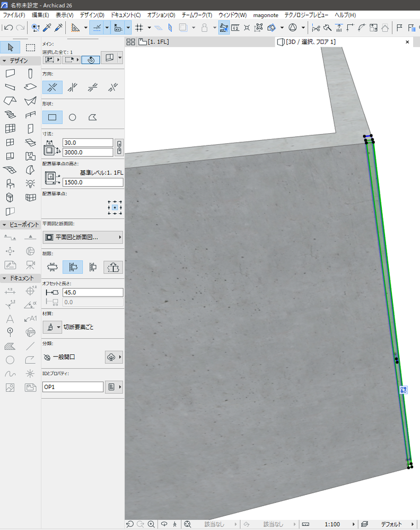Collapse the デザイン toolbox group

(x=4, y=60)
